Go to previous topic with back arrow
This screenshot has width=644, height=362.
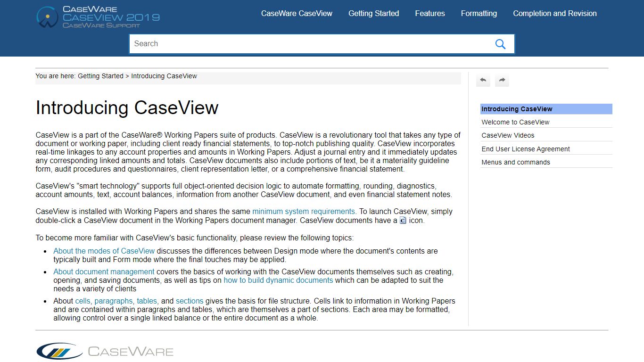click(483, 80)
